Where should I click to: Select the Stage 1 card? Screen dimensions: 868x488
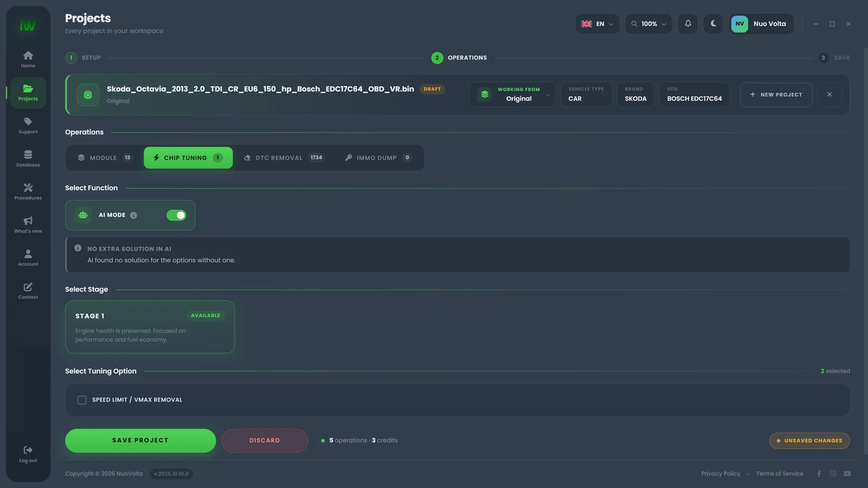point(150,327)
